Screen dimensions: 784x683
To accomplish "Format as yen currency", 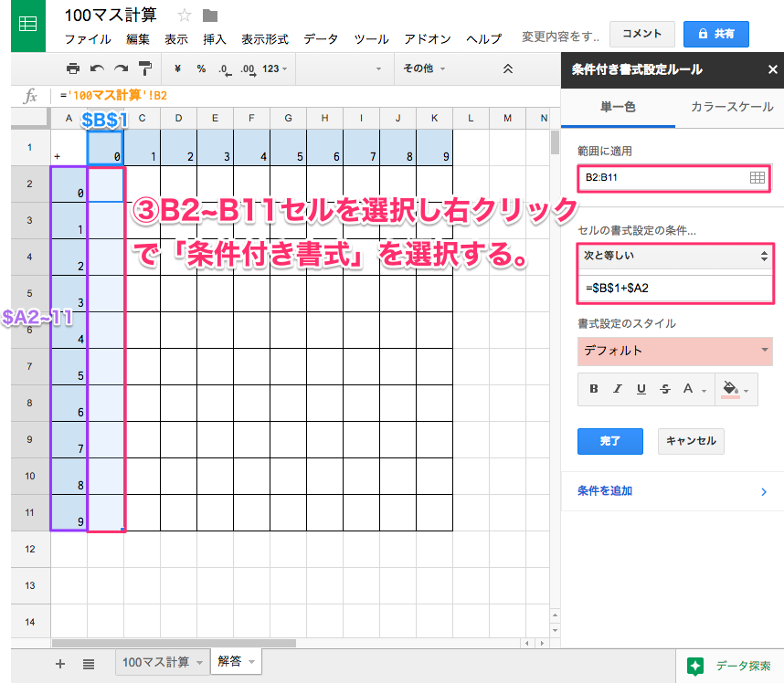I will (x=177, y=68).
